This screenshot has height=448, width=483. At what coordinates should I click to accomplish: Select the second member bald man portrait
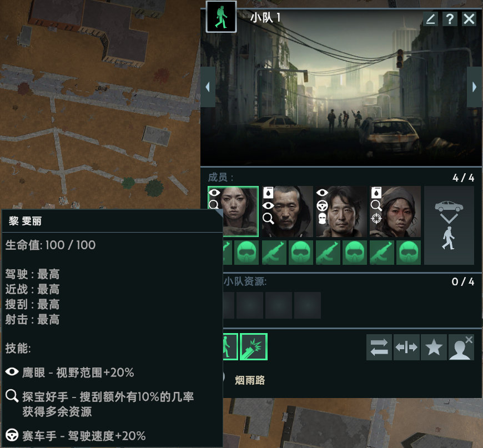(288, 212)
